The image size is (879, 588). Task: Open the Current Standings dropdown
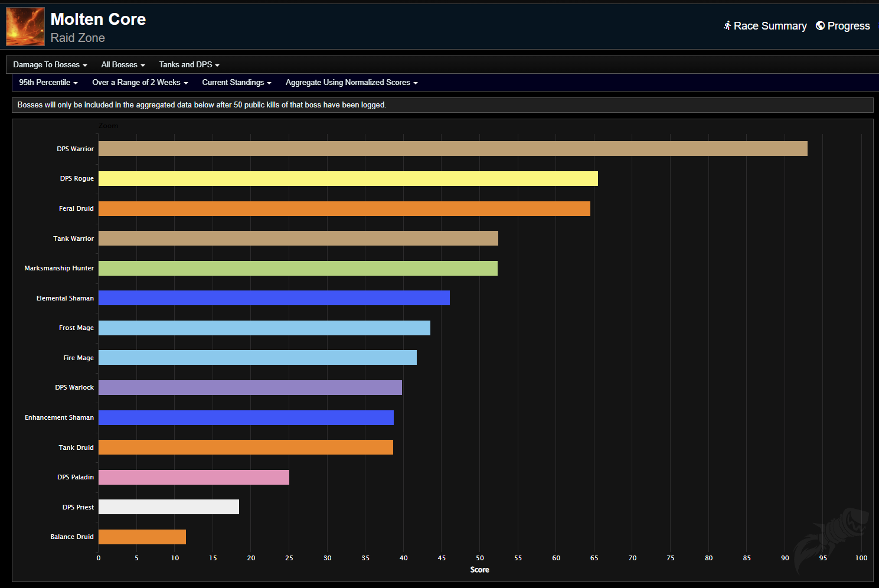[236, 83]
